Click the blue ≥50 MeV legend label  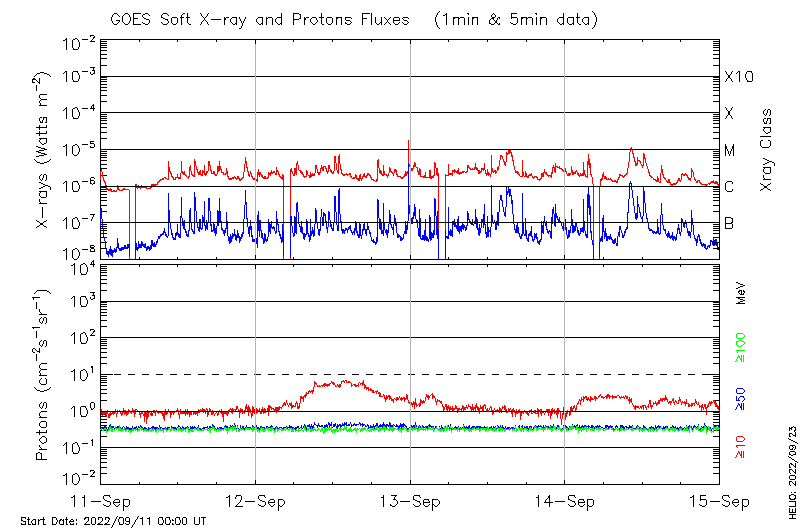coord(741,400)
